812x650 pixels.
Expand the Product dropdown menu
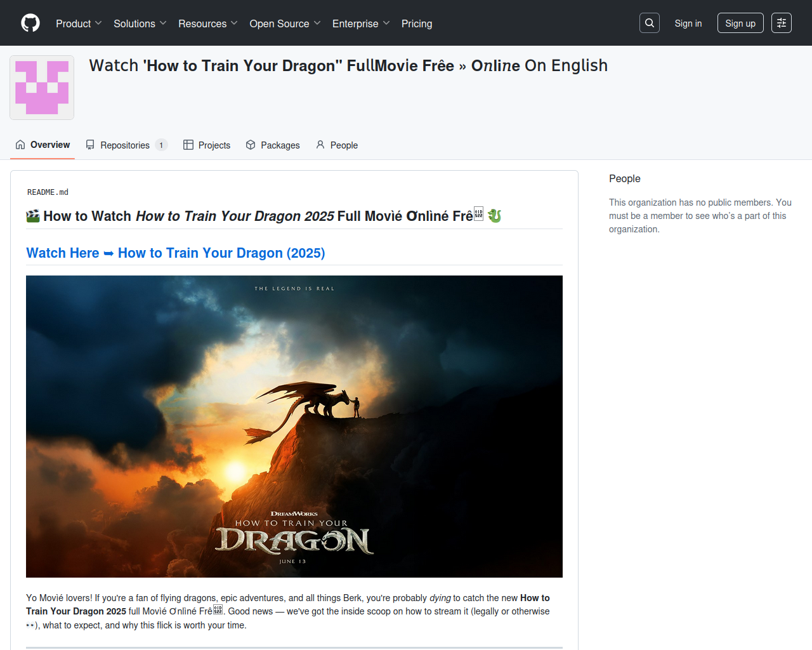click(x=79, y=23)
